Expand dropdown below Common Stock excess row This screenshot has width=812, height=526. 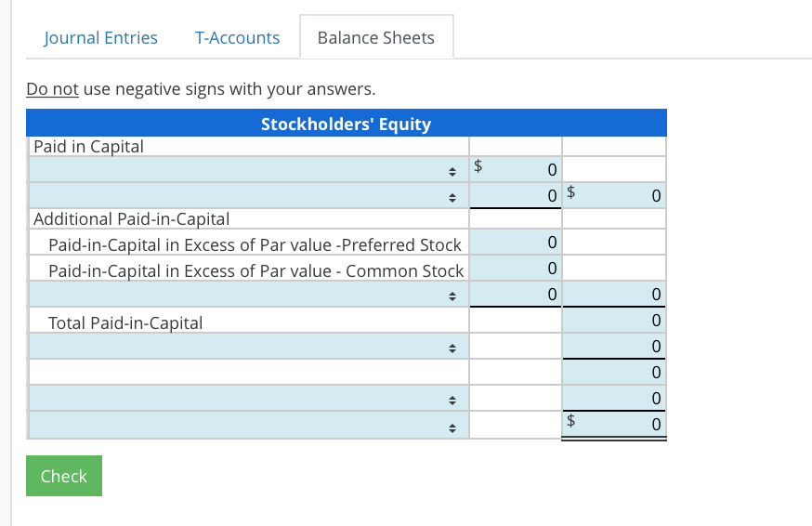pos(248,296)
